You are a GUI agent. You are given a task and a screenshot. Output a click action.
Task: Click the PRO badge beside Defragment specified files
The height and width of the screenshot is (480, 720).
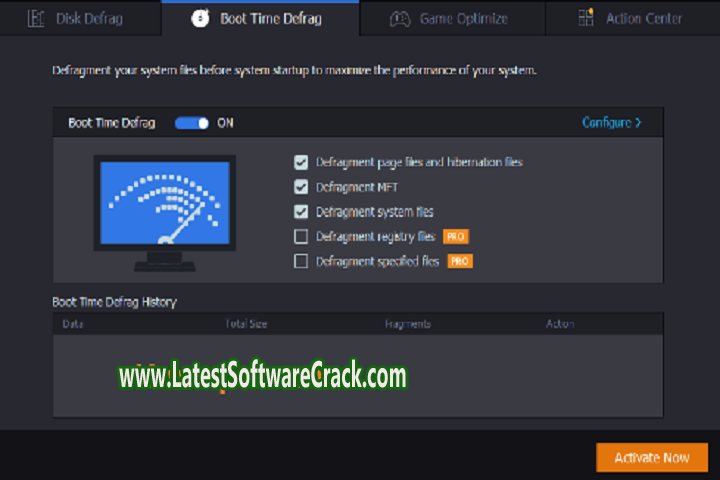pyautogui.click(x=459, y=262)
